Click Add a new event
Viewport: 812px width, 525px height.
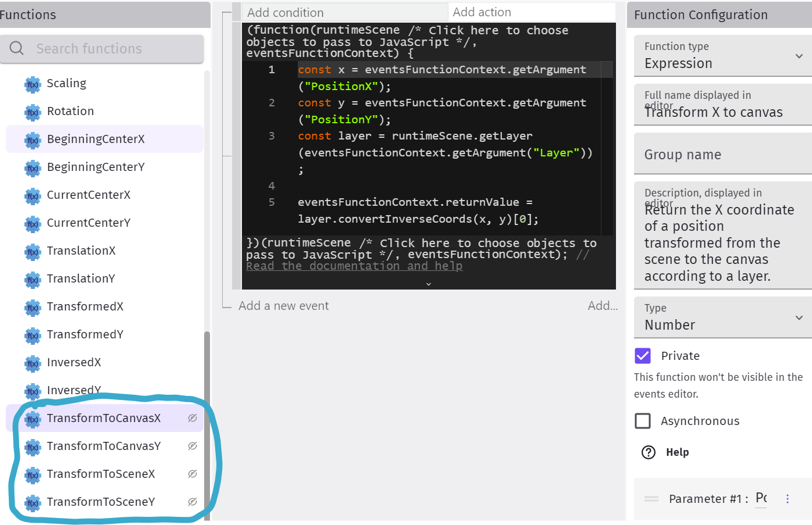tap(283, 306)
